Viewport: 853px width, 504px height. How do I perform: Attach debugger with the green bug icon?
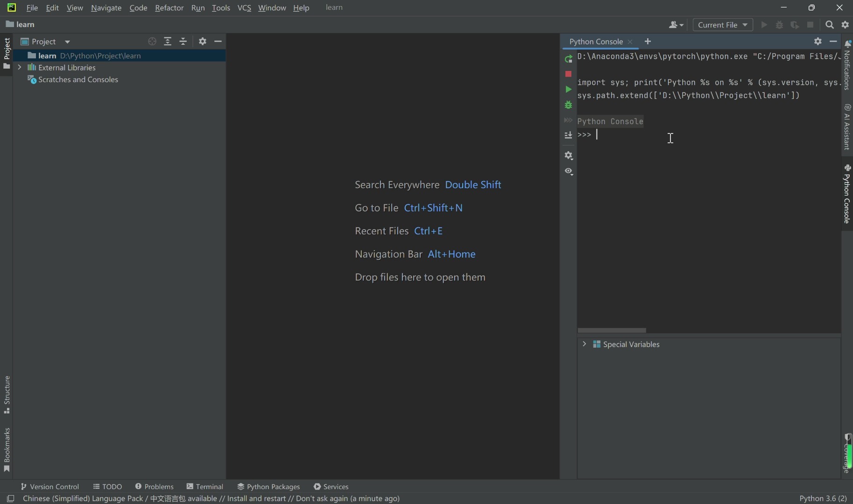coord(568,105)
